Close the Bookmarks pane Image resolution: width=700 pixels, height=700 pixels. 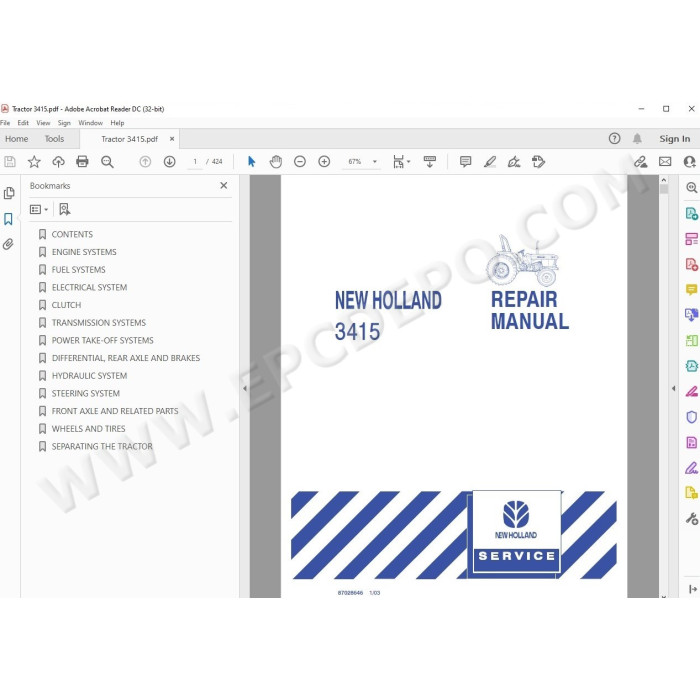click(224, 185)
